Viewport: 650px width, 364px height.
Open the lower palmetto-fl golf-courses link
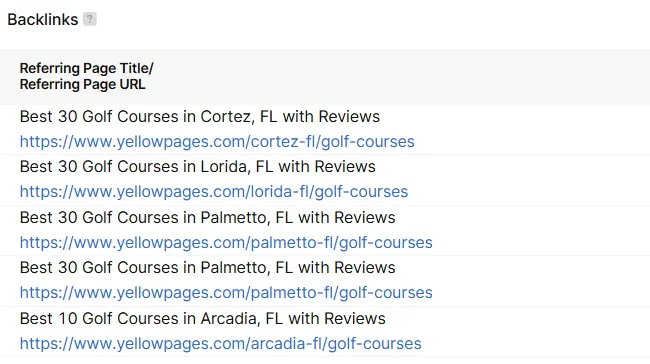(x=226, y=293)
